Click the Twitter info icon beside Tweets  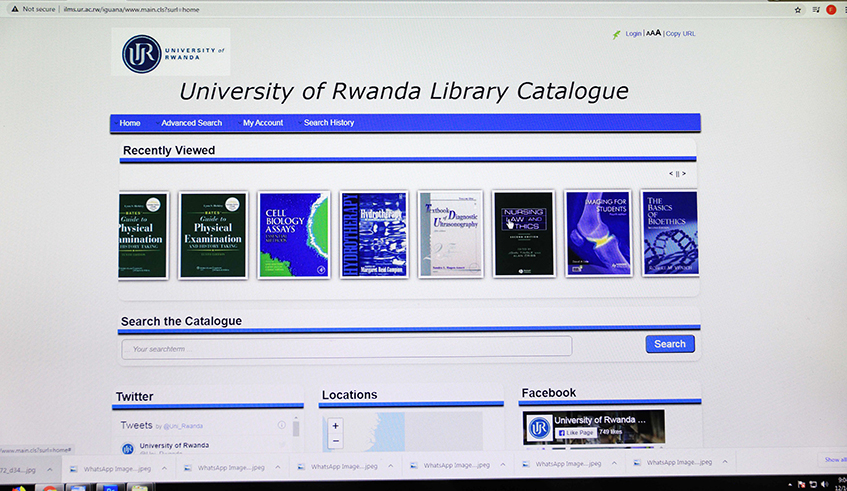pos(282,425)
